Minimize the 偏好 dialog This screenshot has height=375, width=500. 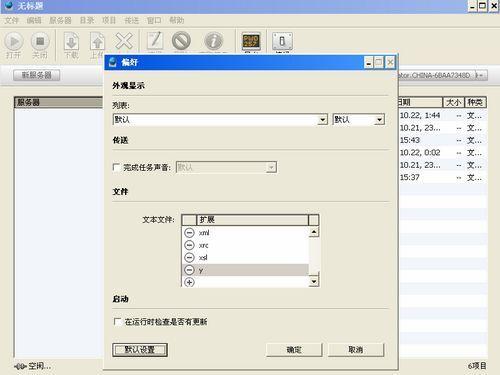[x=368, y=62]
